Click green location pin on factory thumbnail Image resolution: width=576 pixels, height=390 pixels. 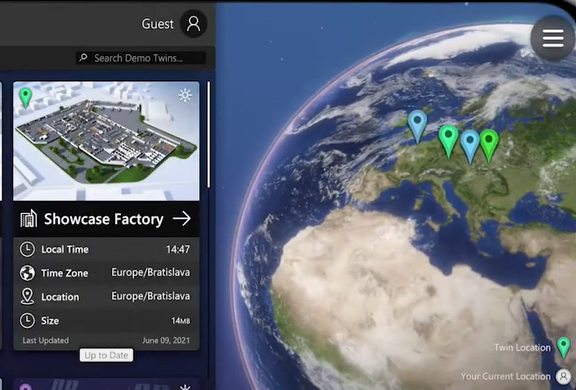click(x=25, y=98)
